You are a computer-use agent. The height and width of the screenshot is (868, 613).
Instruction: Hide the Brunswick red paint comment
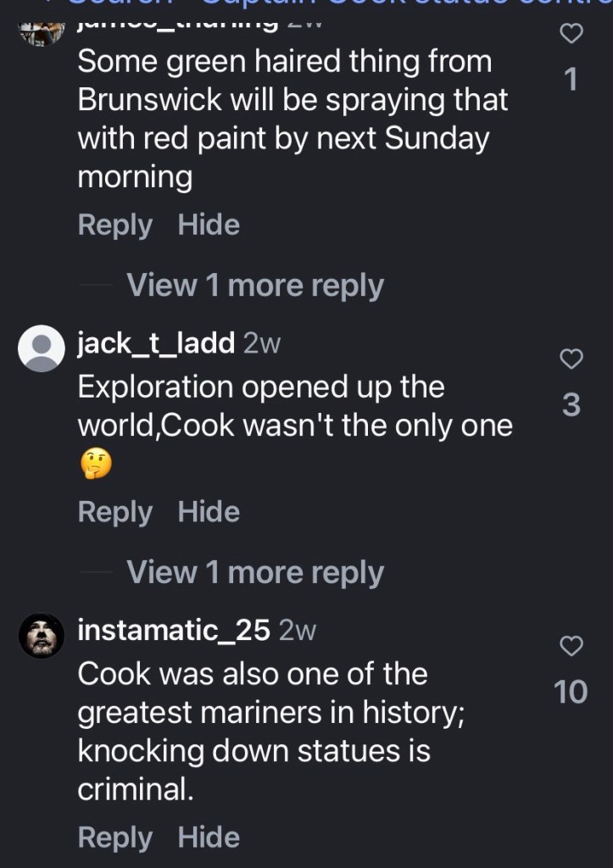(x=209, y=225)
